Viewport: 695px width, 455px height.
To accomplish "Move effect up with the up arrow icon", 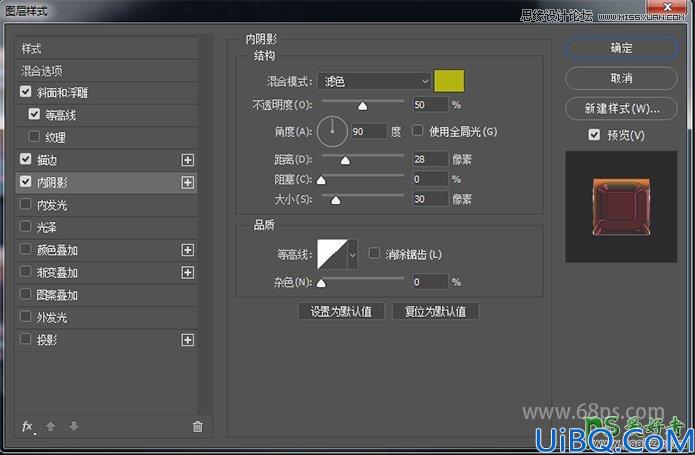I will (51, 426).
